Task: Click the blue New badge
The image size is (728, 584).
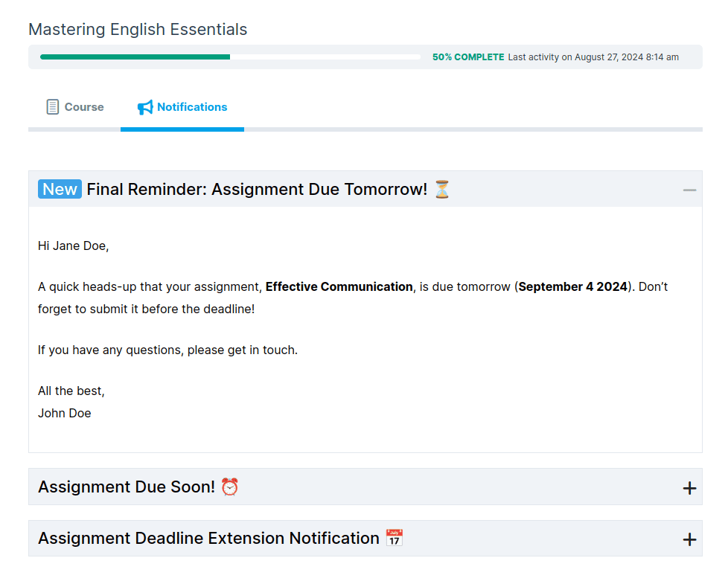Action: tap(60, 190)
